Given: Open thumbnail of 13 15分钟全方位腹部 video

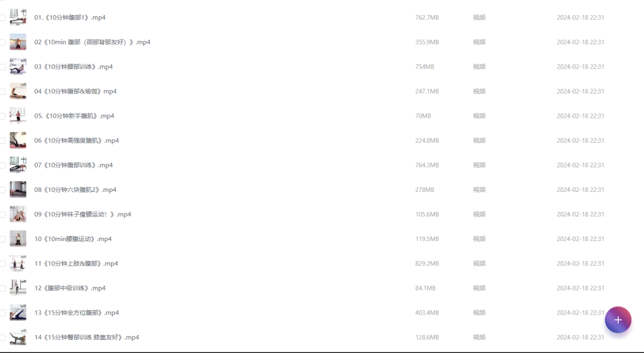Looking at the screenshot, I should tap(18, 312).
